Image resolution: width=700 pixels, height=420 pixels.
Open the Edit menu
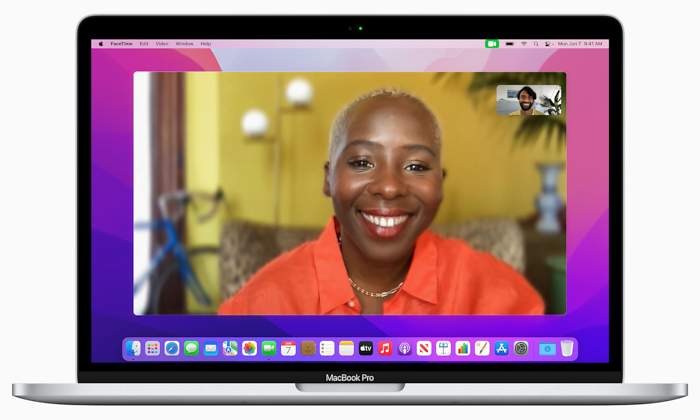(144, 44)
